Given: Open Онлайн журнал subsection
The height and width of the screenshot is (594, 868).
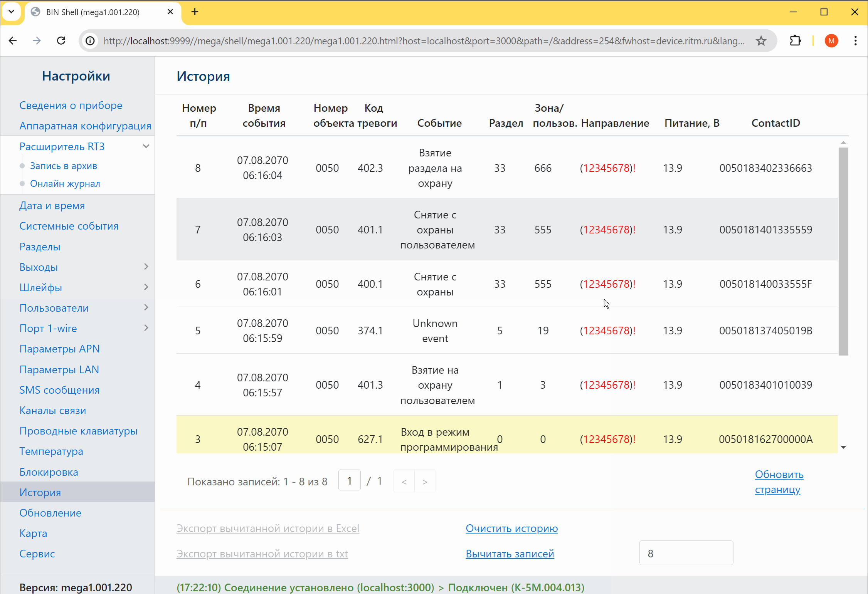Looking at the screenshot, I should click(65, 184).
